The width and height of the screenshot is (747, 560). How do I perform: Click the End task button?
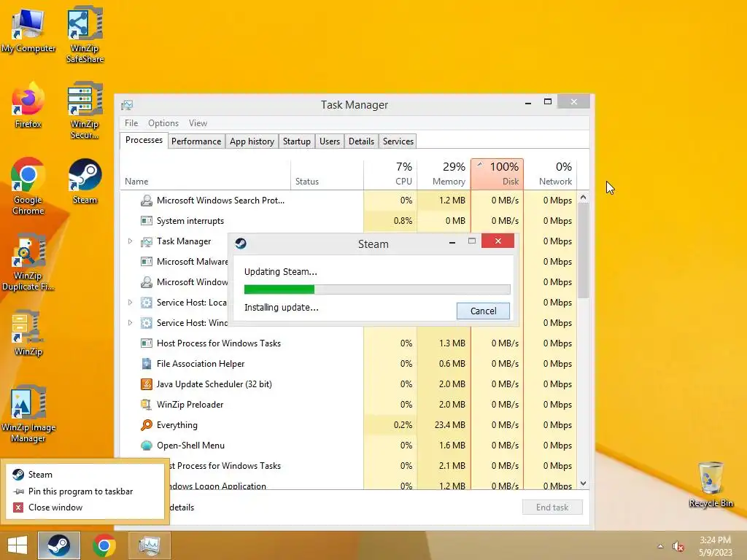[x=552, y=507]
